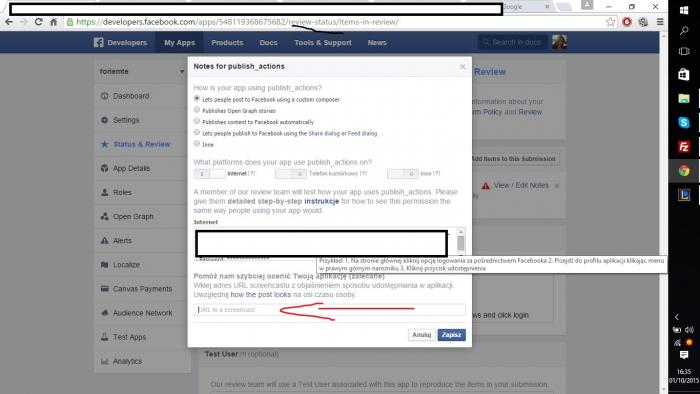Open Products in top navigation
700x394 pixels.
coord(227,43)
